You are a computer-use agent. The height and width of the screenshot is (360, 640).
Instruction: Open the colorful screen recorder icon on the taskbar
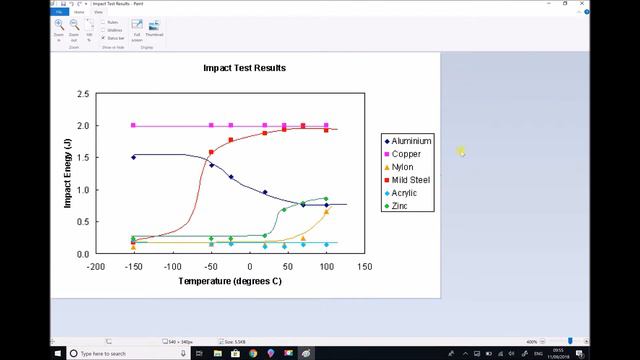point(289,353)
